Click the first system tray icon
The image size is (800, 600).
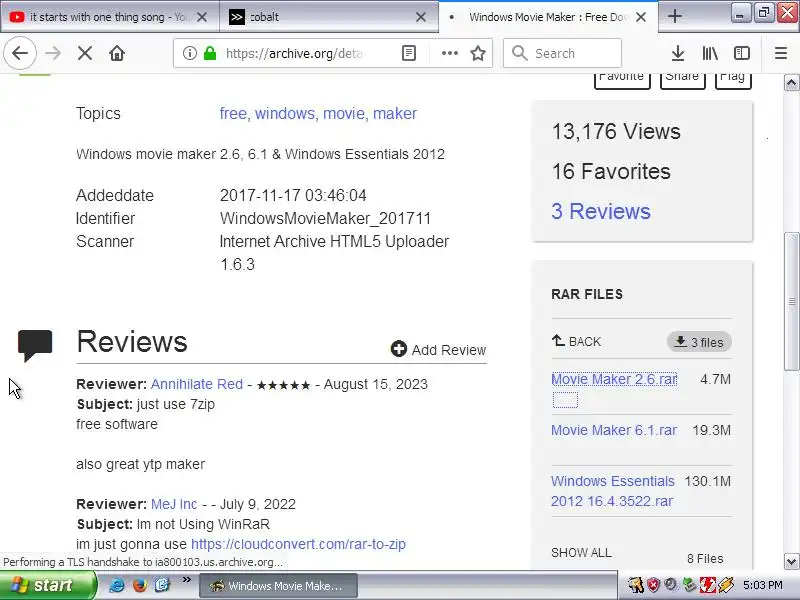[636, 585]
